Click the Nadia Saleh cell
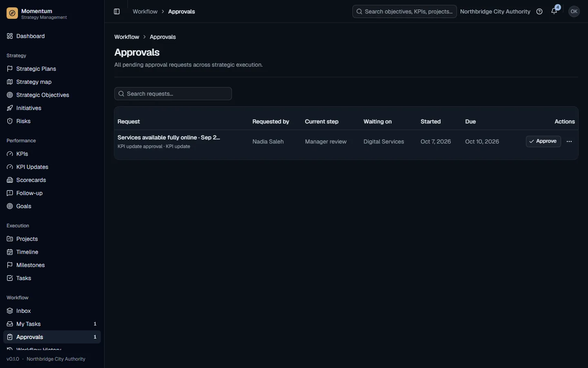This screenshot has height=368, width=588. pyautogui.click(x=268, y=141)
